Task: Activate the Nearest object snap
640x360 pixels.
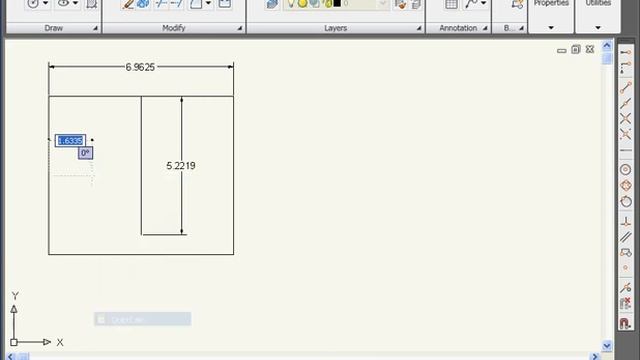Action: click(x=625, y=288)
